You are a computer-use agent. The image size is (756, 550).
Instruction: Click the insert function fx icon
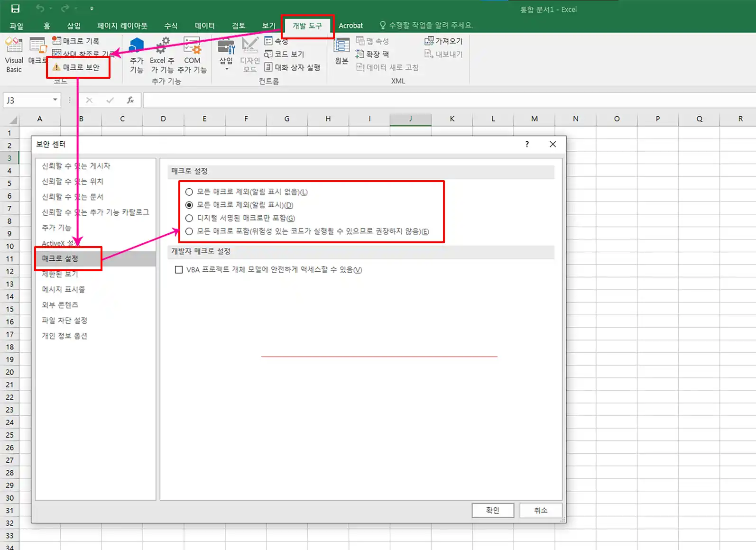130,100
